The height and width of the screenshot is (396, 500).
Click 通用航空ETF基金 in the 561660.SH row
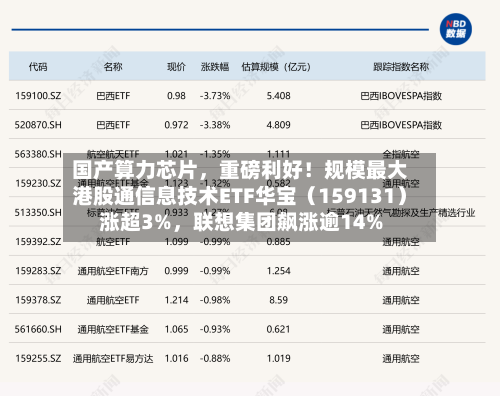[113, 329]
